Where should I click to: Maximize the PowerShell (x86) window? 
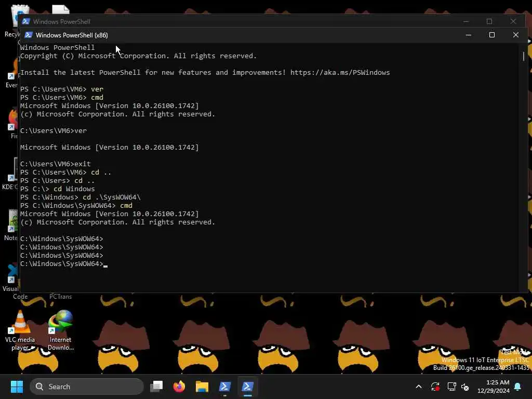click(x=491, y=35)
